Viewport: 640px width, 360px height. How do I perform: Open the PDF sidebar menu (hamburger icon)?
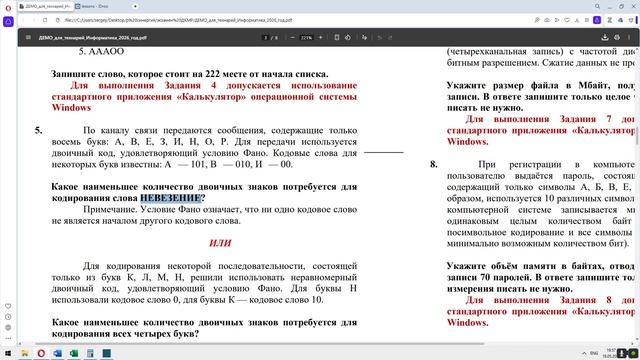point(28,38)
